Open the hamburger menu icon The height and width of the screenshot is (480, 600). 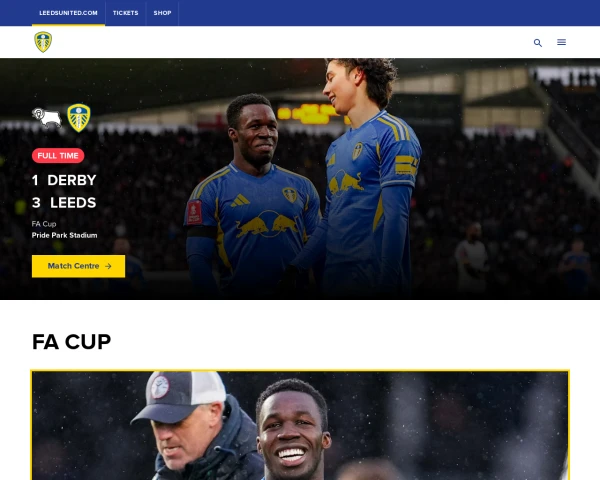(561, 42)
